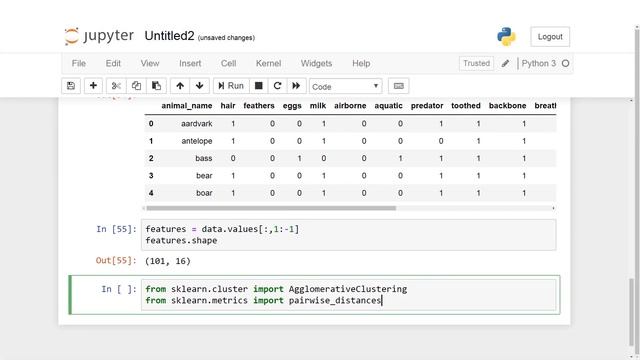The height and width of the screenshot is (360, 640).
Task: Click the aardvark table cell
Action: 196,124
